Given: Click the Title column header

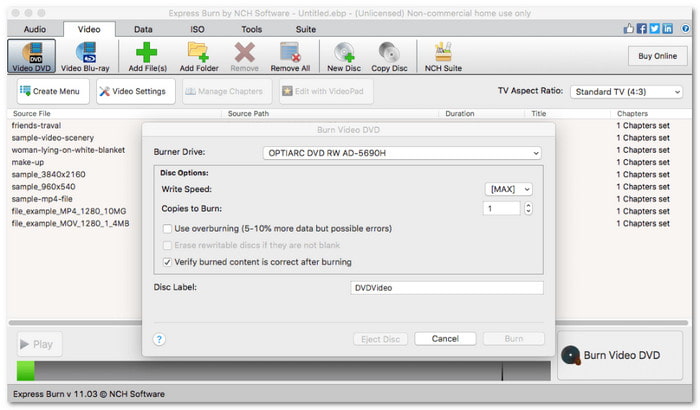Looking at the screenshot, I should point(567,114).
